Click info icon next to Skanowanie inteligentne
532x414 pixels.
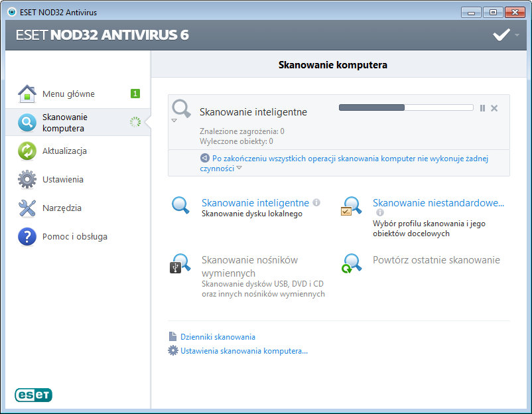click(x=316, y=202)
